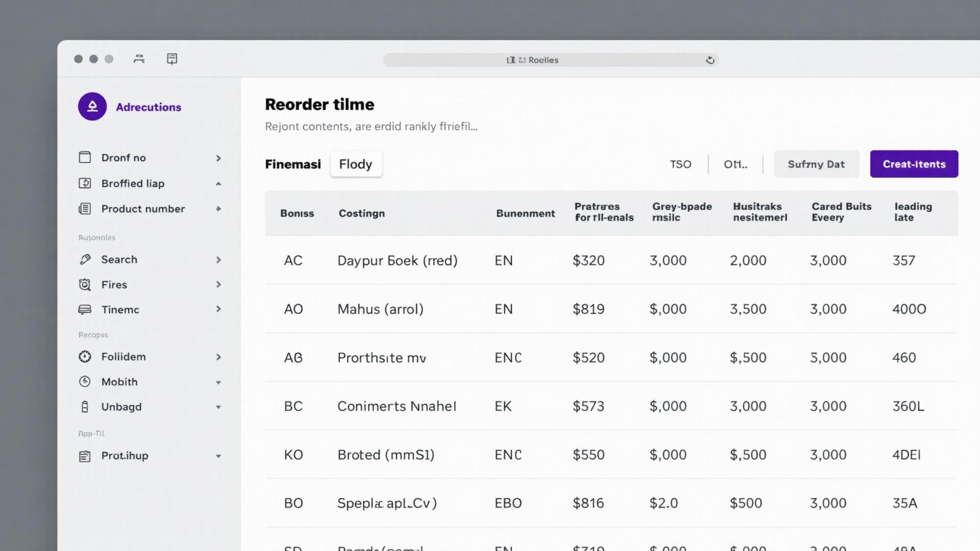Click the Product number list icon

point(85,209)
